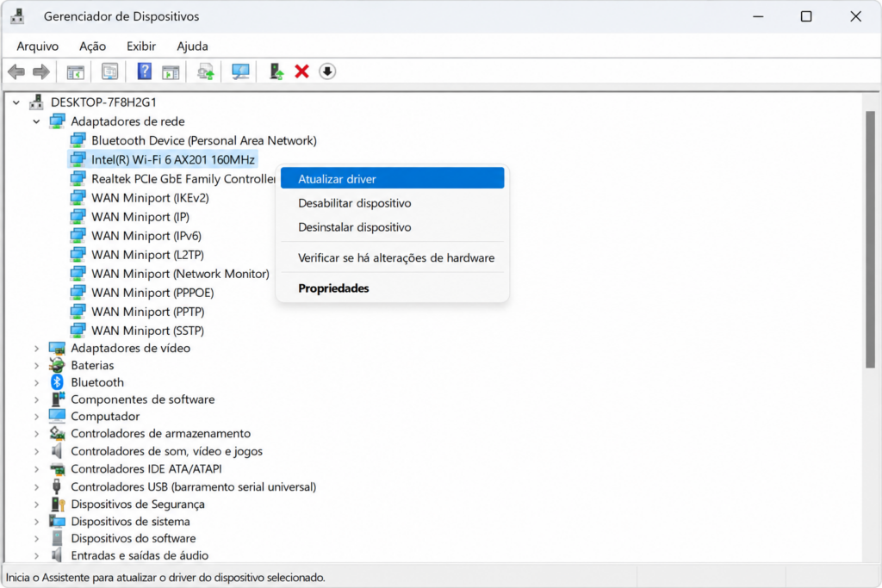The height and width of the screenshot is (588, 882).
Task: Select WAN Miniport (SSTP)
Action: click(147, 331)
